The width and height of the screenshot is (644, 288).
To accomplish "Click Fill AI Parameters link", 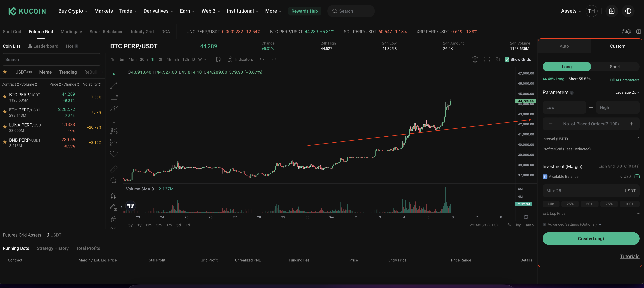I will [x=624, y=80].
